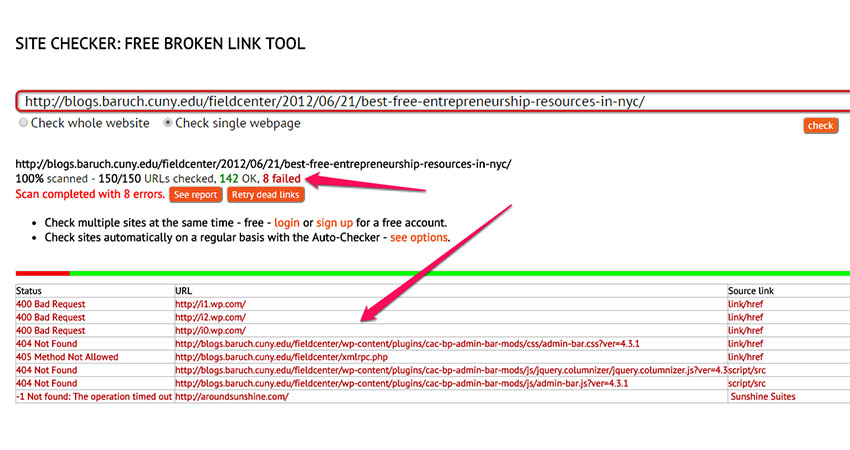Image resolution: width=850 pixels, height=450 pixels.
Task: Click 404 Not Found status for admin-bar.css
Action: [x=47, y=344]
